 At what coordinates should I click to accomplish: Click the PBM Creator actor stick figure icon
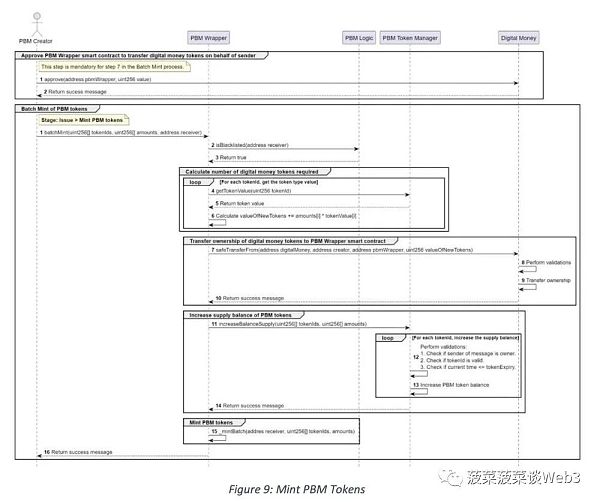pos(39,22)
